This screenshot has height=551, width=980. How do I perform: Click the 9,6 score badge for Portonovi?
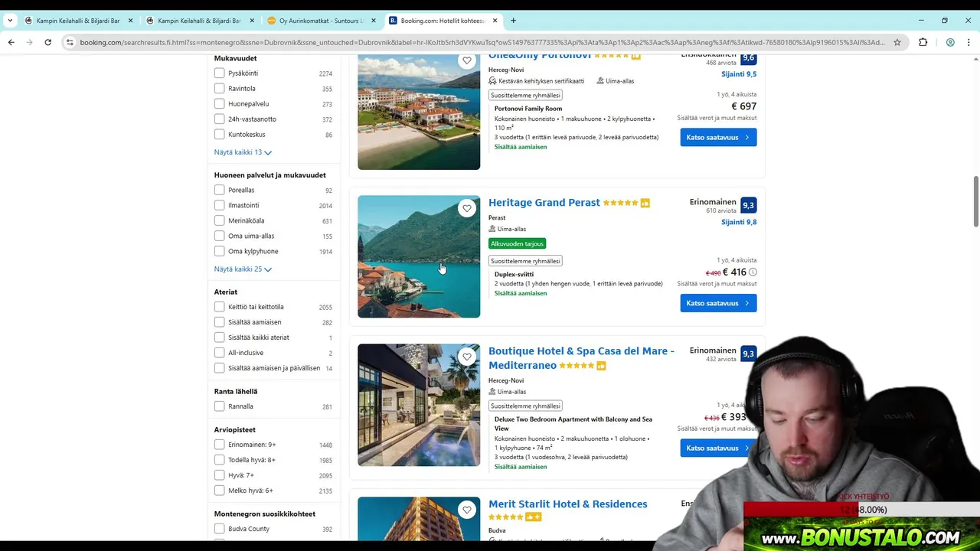click(748, 57)
